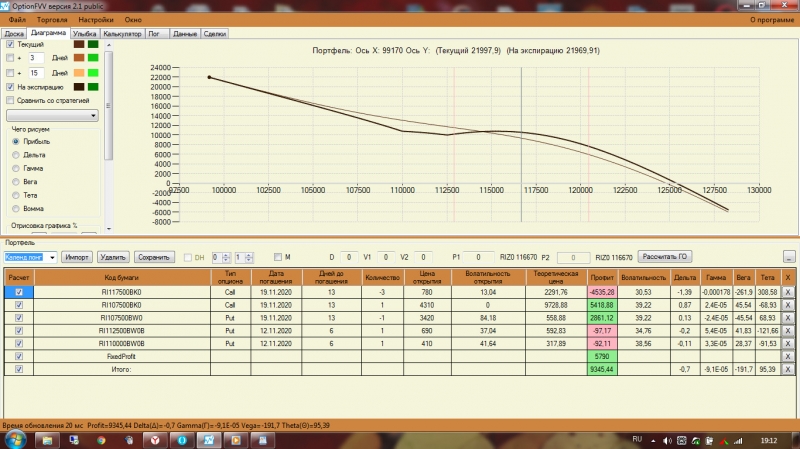Delete row RI107500BK0 Call with its X button

click(x=788, y=305)
